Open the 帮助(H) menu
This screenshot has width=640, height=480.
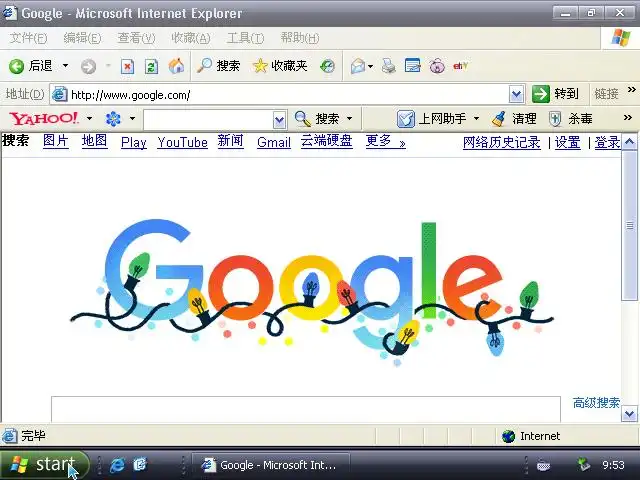[300, 38]
